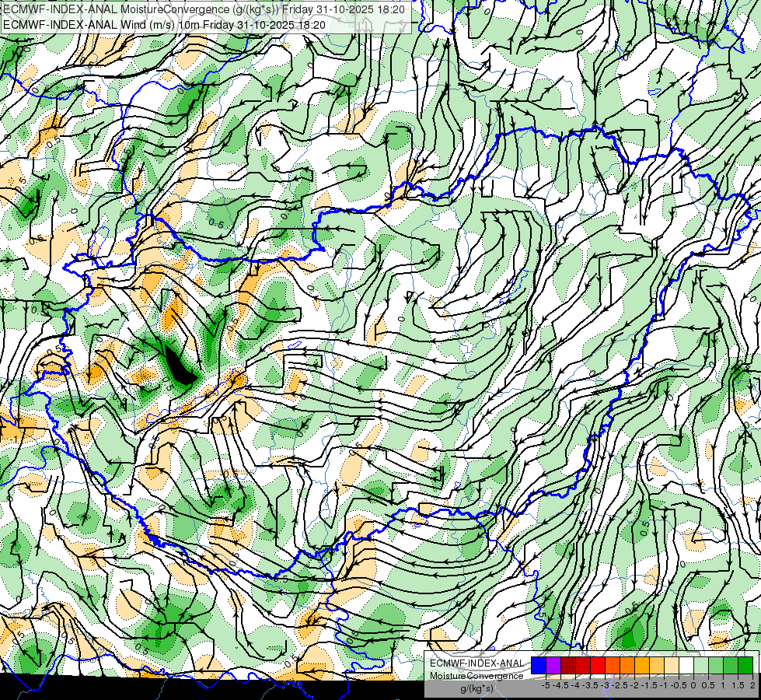This screenshot has height=700, width=761.
Task: Select the pale peach swatch between -1 and -0.5
Action: (x=672, y=665)
